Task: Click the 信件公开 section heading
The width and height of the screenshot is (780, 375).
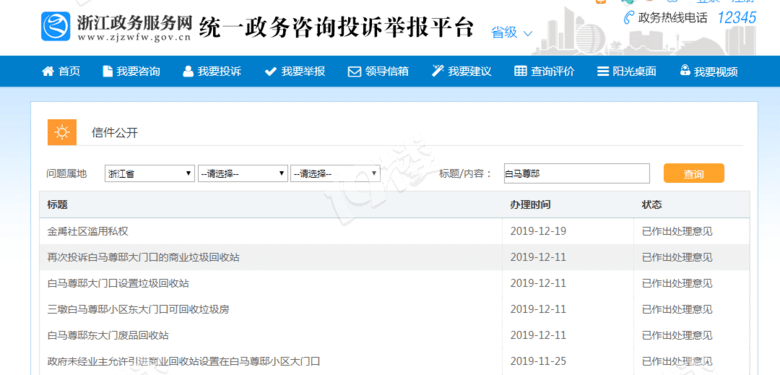Action: pyautogui.click(x=115, y=133)
